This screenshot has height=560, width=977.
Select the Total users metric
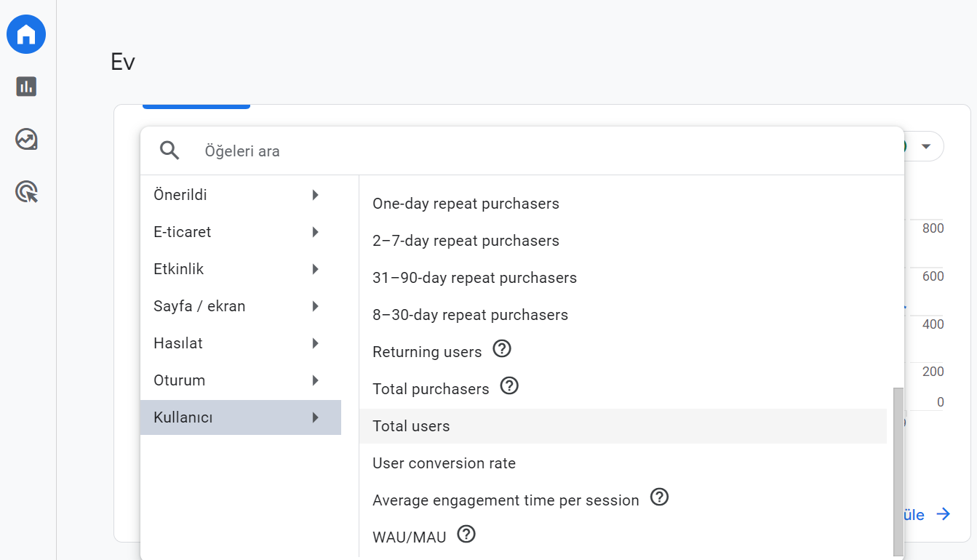(623, 426)
